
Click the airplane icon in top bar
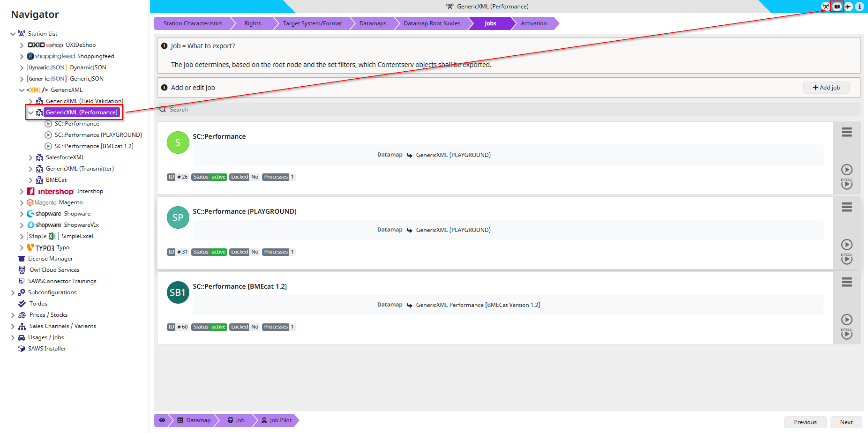coord(848,7)
